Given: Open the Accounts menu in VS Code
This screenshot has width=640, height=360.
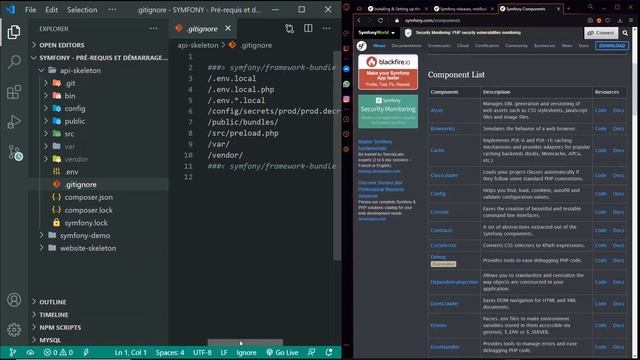Looking at the screenshot, I should pos(14,300).
